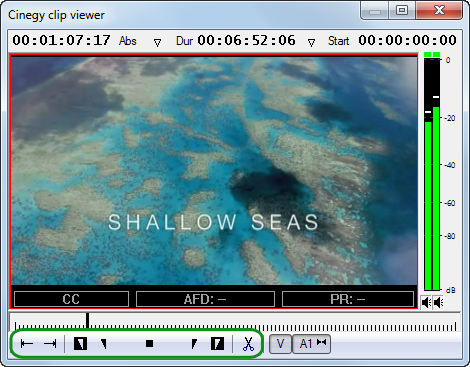Click the AFD indicator box
This screenshot has height=367, width=470.
205,299
